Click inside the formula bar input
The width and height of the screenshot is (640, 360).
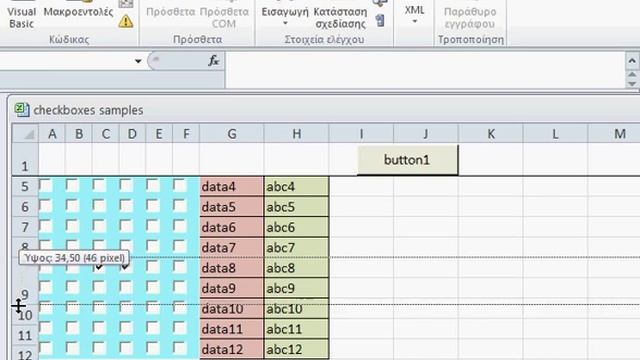coord(424,69)
